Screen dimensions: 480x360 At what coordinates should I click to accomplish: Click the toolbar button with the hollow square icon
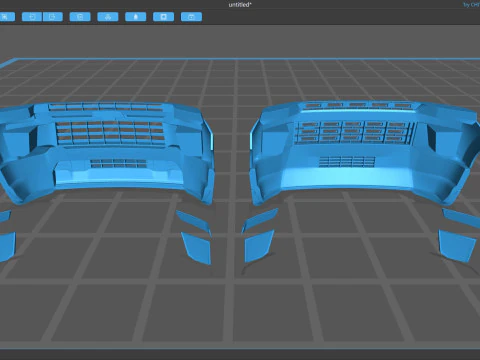pos(163,17)
